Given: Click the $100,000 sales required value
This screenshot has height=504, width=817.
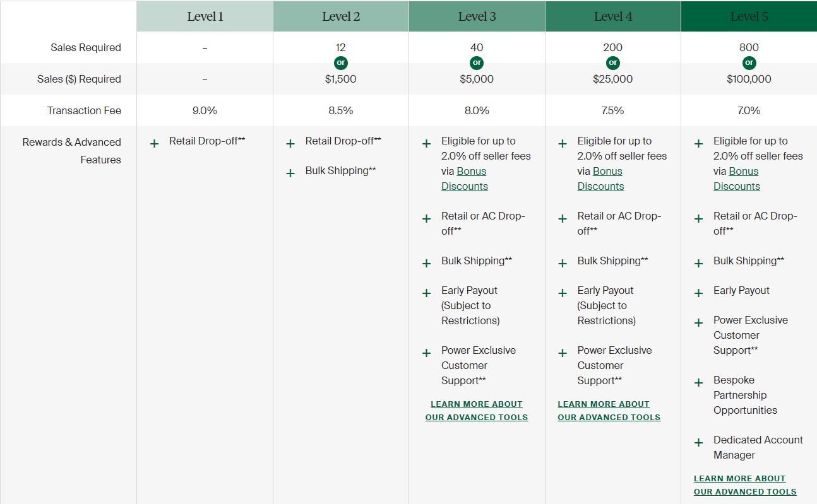Looking at the screenshot, I should click(x=749, y=79).
